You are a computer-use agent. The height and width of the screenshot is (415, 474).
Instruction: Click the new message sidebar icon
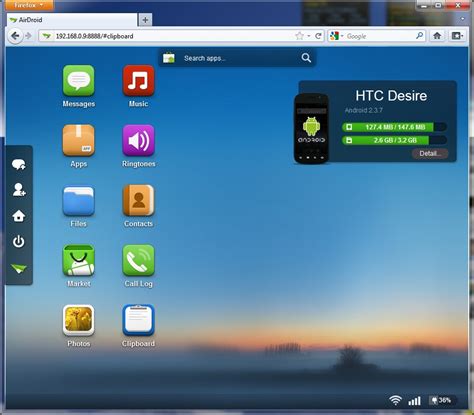click(x=19, y=164)
